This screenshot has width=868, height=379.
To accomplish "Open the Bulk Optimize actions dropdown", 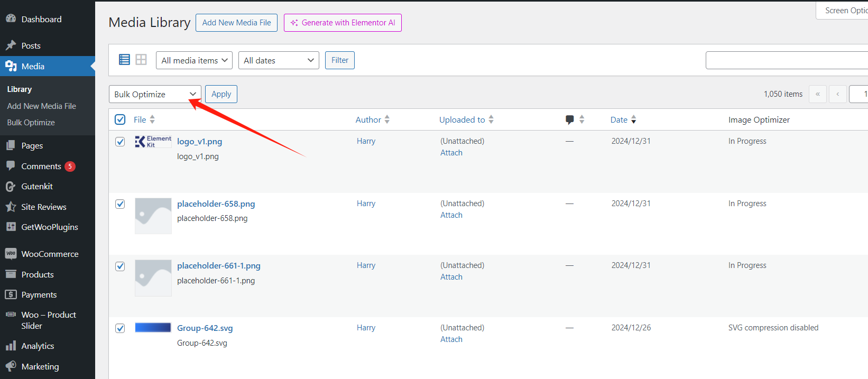I will [x=155, y=94].
